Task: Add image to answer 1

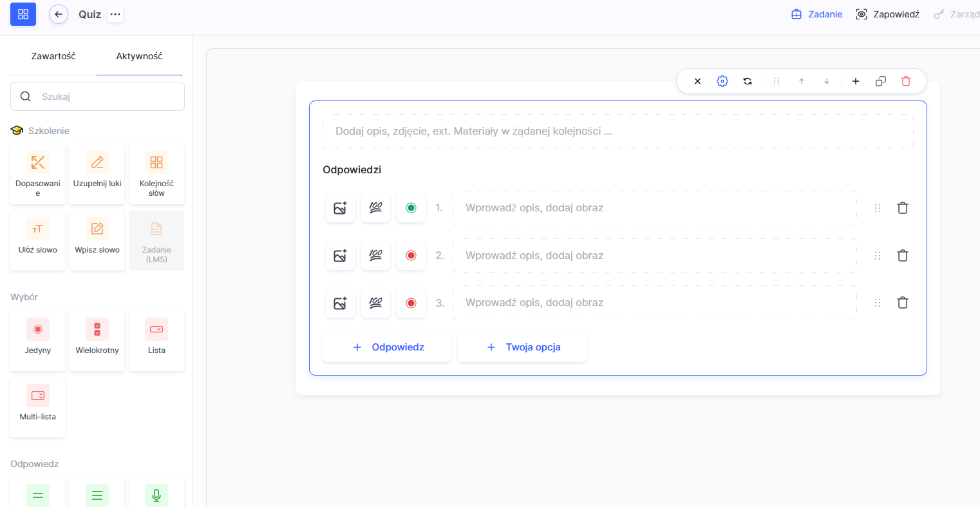Action: [x=340, y=208]
